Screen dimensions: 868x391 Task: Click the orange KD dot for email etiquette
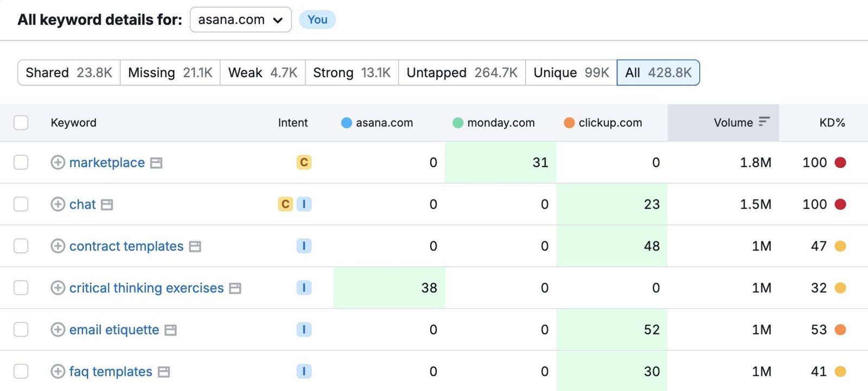(x=840, y=330)
